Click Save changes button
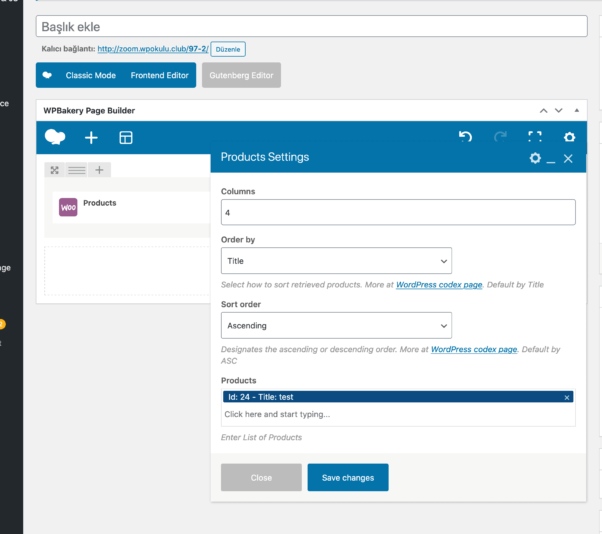This screenshot has width=602, height=534. (348, 478)
